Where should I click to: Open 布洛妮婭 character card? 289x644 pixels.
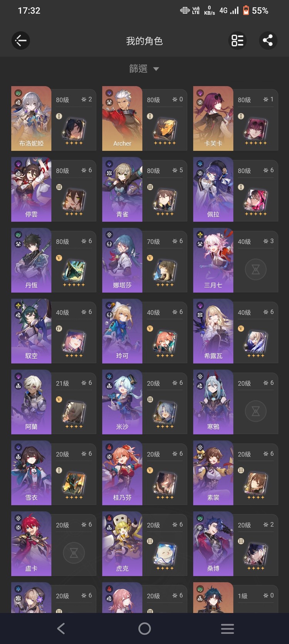54,118
